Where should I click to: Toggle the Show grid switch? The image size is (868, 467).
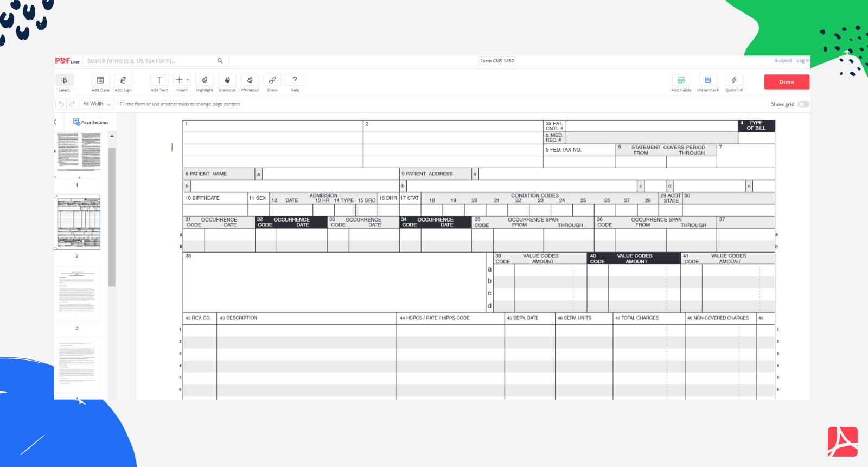[x=803, y=104]
